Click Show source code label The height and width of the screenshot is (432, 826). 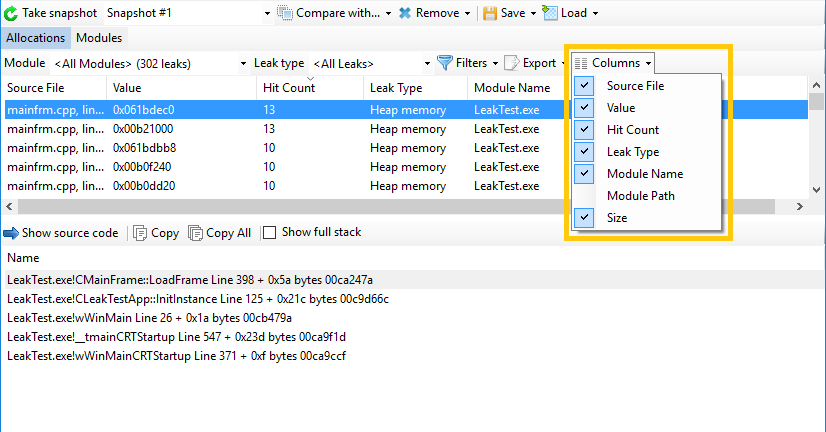tap(70, 233)
